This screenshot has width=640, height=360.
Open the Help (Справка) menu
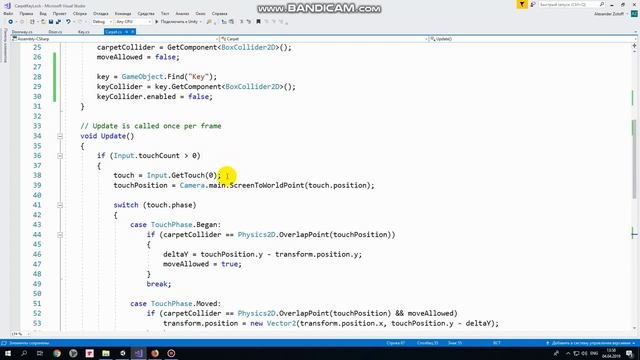click(x=220, y=13)
